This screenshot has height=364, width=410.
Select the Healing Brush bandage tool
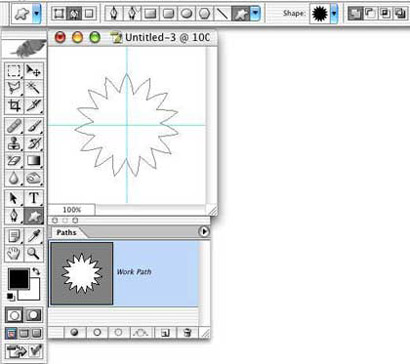pos(14,126)
